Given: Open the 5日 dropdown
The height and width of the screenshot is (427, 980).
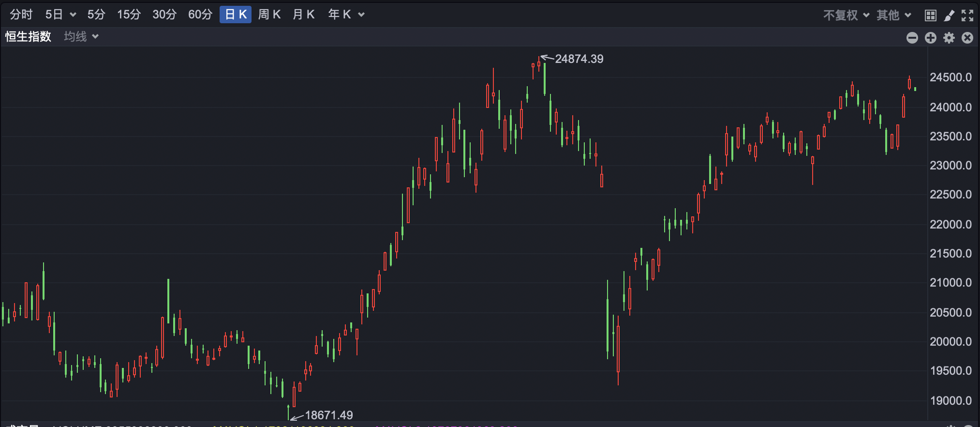Looking at the screenshot, I should tap(60, 15).
